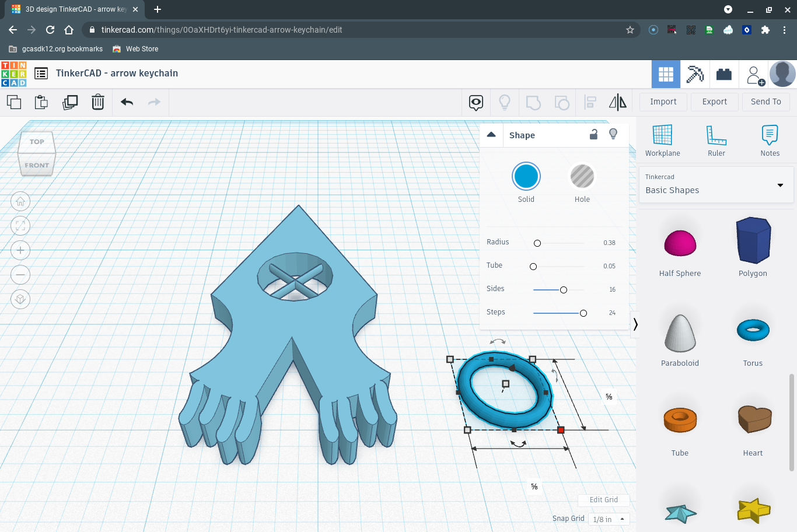This screenshot has width=797, height=532.
Task: Set the shape to Solid
Action: pyautogui.click(x=526, y=177)
